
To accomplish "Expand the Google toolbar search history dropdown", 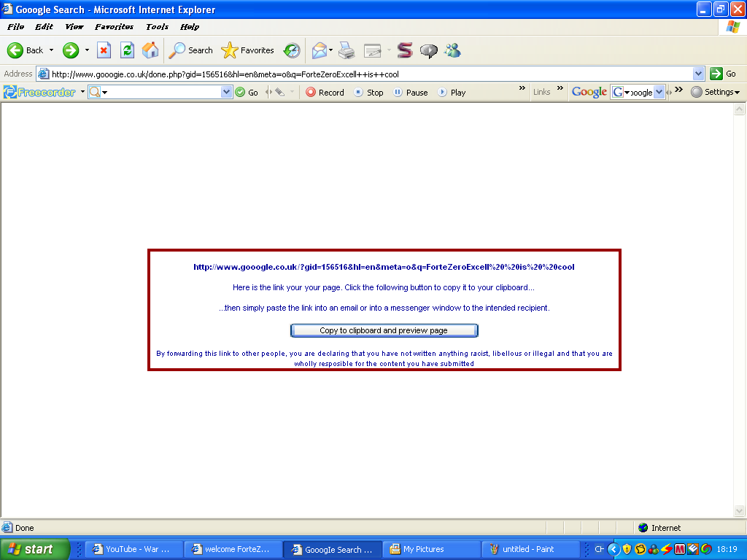I will 659,92.
